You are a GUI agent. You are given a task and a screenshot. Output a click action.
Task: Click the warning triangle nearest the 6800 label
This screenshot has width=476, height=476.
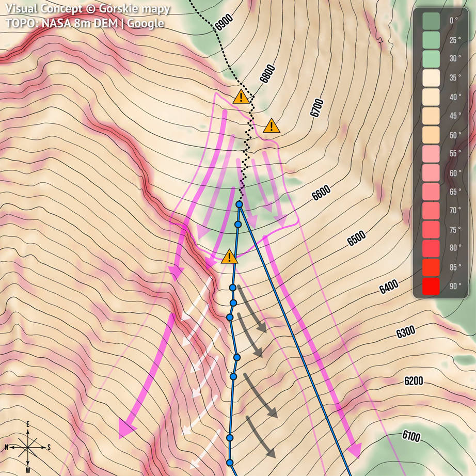(x=241, y=97)
